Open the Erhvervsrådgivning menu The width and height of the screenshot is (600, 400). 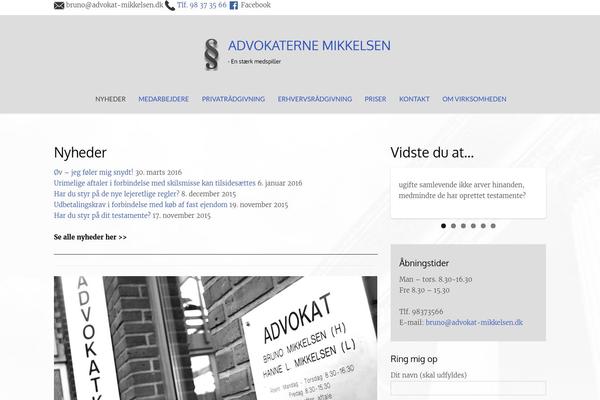coord(315,99)
